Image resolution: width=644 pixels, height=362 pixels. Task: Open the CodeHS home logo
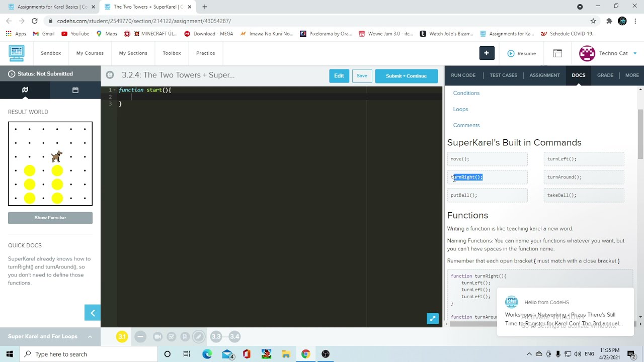(17, 53)
